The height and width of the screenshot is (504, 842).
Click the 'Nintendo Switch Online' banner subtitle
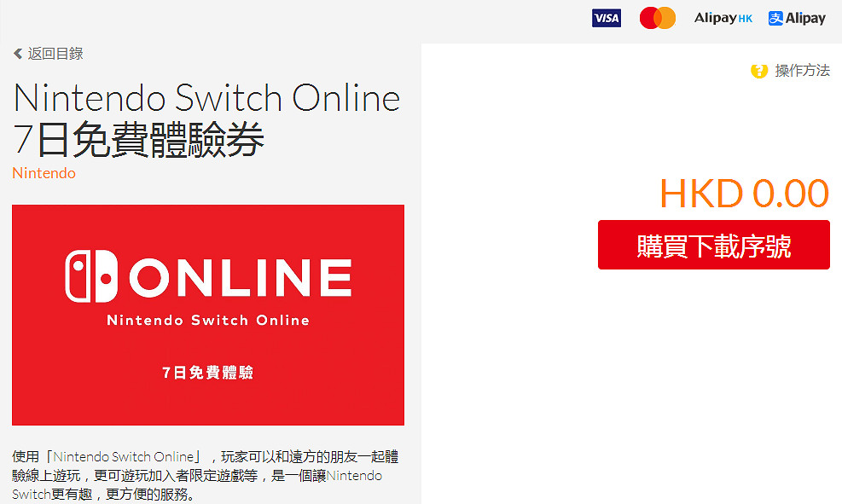208,321
